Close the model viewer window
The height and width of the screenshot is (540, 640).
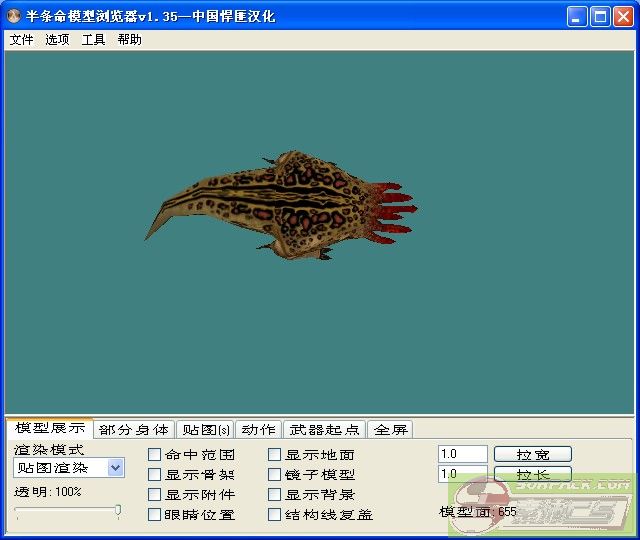tap(623, 16)
